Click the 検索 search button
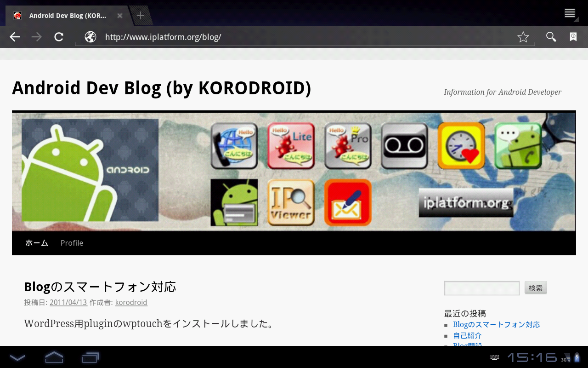The width and height of the screenshot is (588, 368). pos(536,288)
